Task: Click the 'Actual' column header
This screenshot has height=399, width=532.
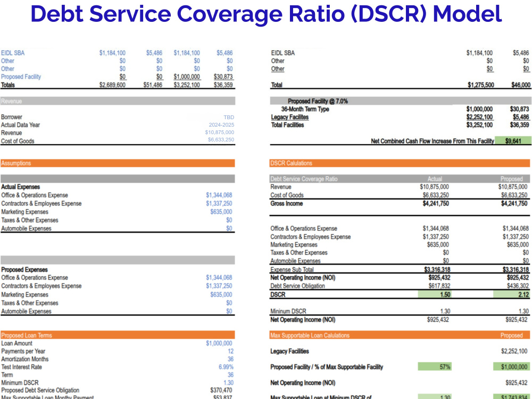Action: pos(435,179)
